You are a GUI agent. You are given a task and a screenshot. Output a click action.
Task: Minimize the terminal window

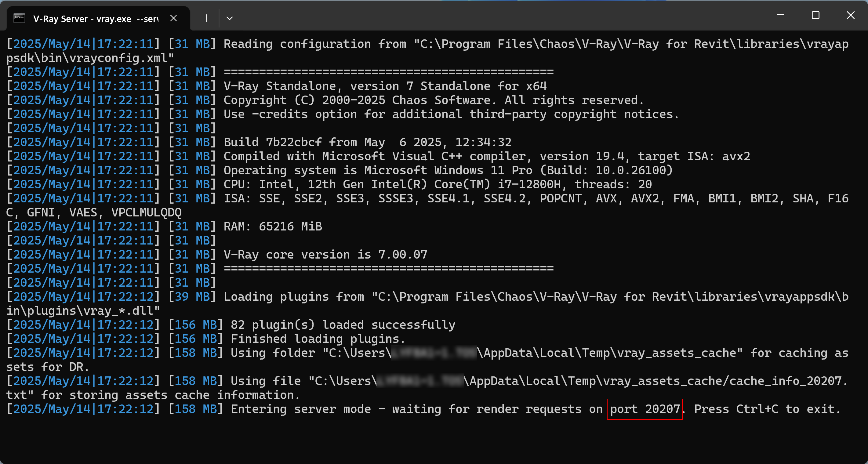(780, 15)
